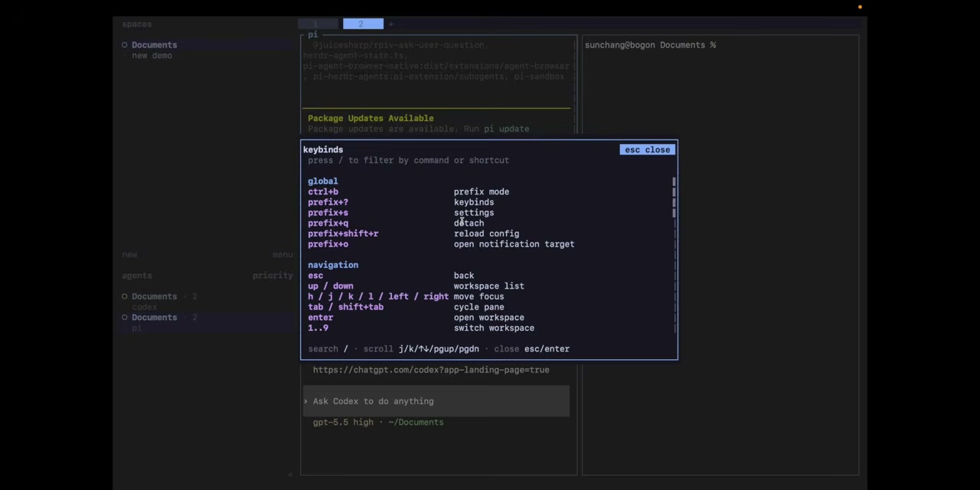Click the 'settings' command entry
The image size is (980, 490).
pos(474,213)
